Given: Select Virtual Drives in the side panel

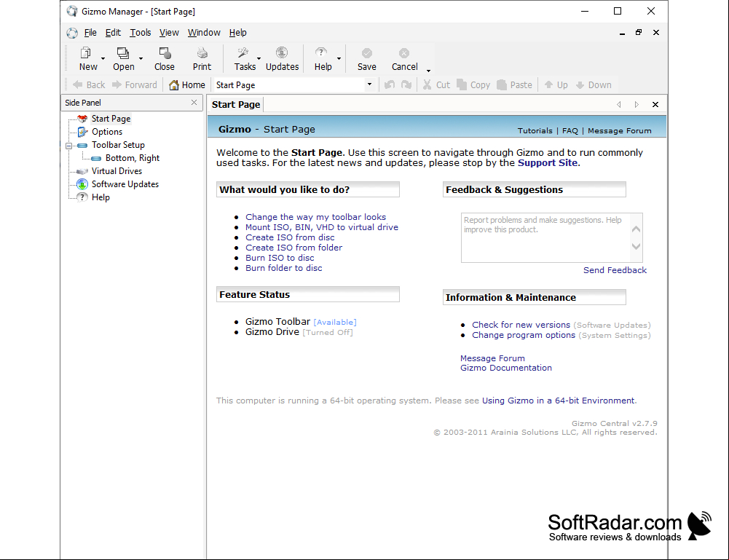Looking at the screenshot, I should 117,171.
